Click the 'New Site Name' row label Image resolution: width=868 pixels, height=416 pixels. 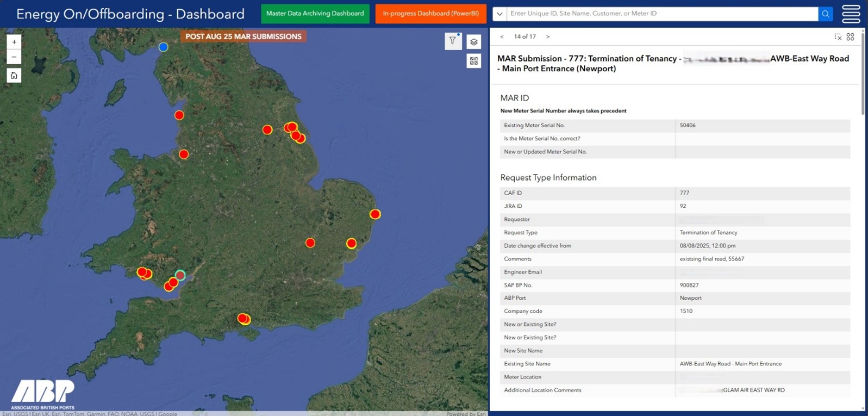[523, 351]
